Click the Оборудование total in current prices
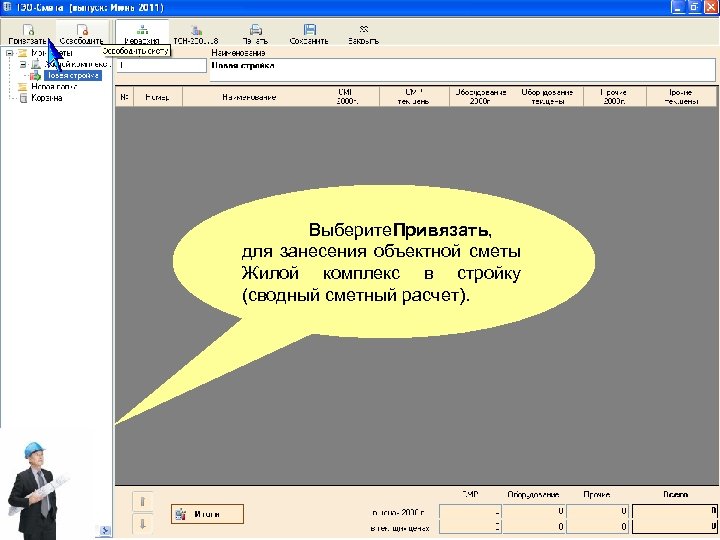The width and height of the screenshot is (720, 540). pos(534,526)
